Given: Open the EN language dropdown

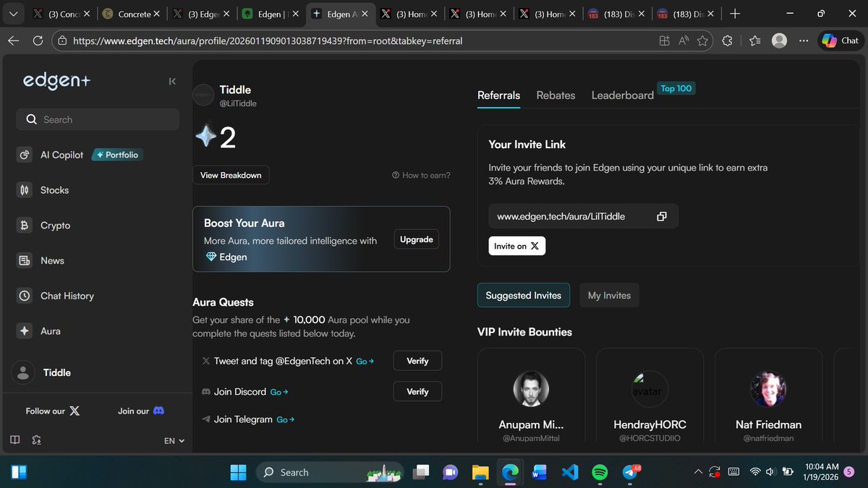Looking at the screenshot, I should [174, 440].
